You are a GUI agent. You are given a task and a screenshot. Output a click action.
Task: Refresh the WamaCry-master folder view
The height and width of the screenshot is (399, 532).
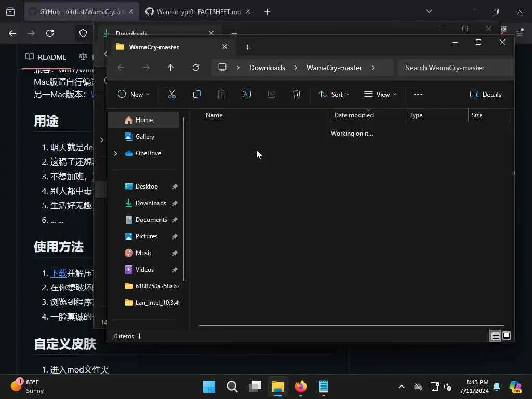(196, 68)
